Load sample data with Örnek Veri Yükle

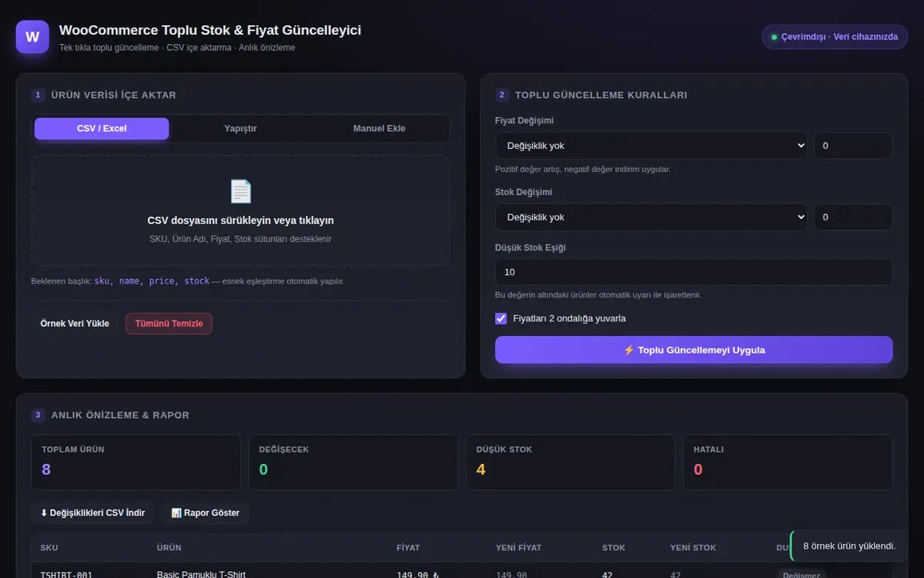(75, 324)
